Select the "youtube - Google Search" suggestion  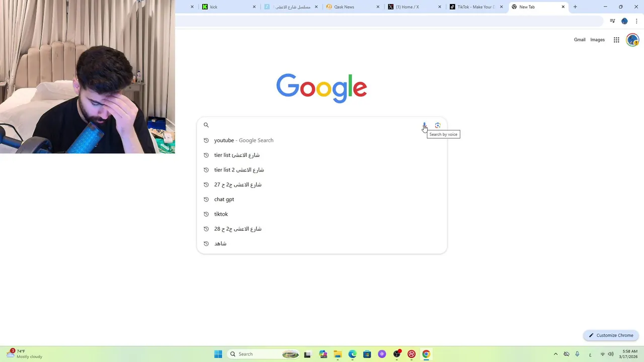coord(322,140)
